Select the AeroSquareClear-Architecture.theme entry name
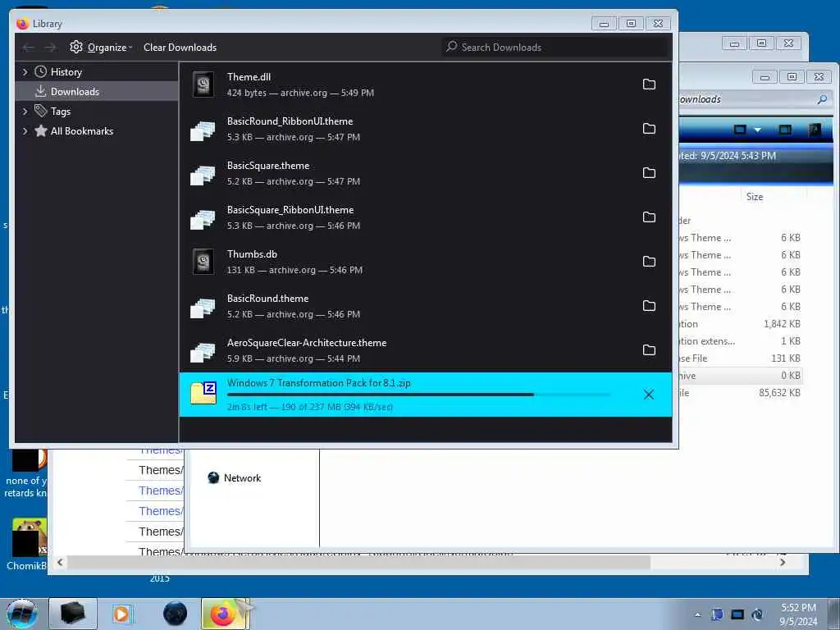 tap(307, 343)
